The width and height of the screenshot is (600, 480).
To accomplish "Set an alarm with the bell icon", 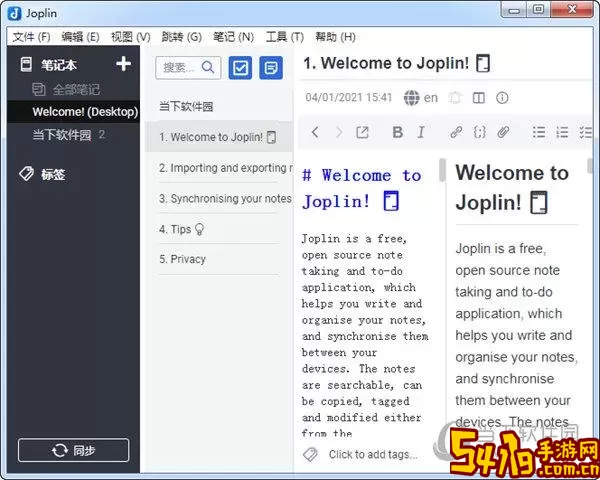I will [455, 98].
